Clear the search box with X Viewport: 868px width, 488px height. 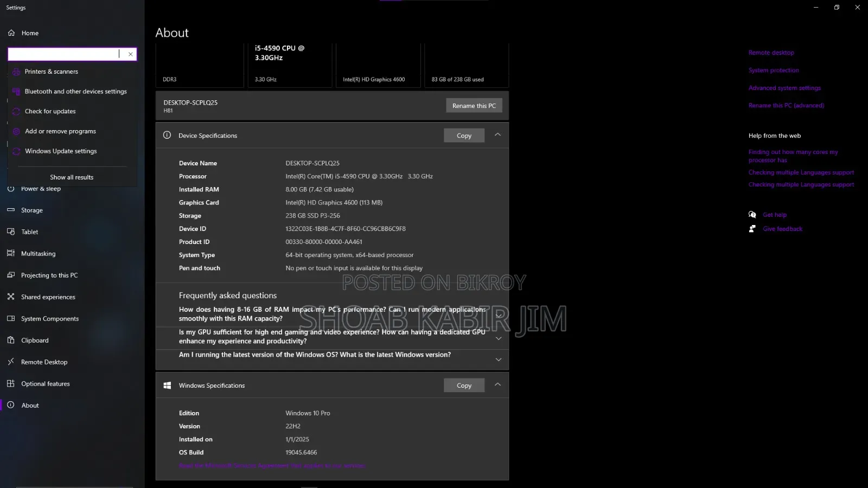pos(130,54)
